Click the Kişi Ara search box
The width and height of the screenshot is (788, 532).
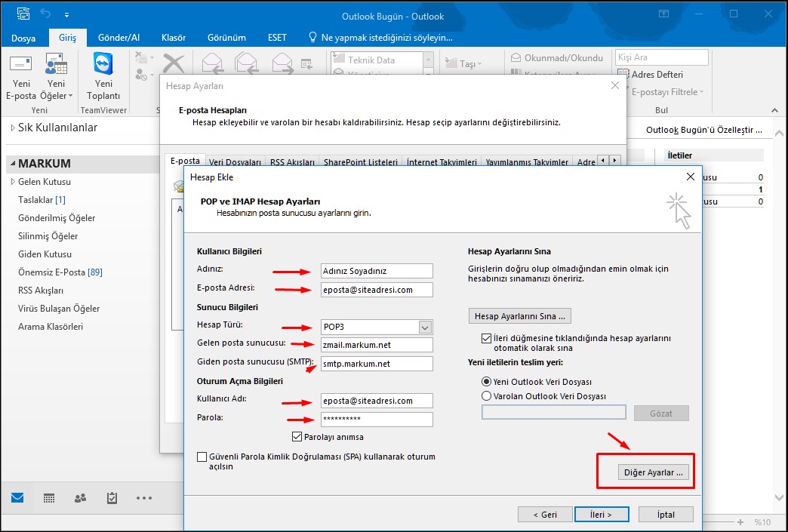coord(662,57)
